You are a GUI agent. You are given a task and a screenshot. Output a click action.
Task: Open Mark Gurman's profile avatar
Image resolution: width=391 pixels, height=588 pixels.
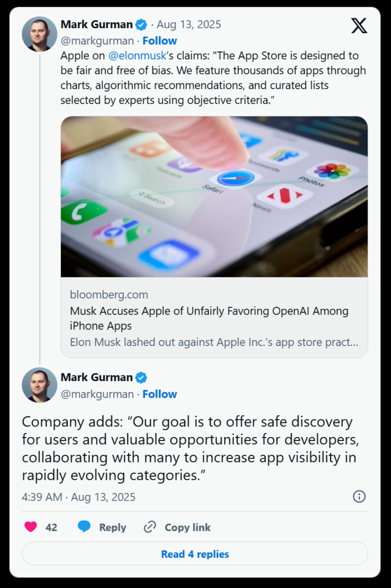[40, 33]
